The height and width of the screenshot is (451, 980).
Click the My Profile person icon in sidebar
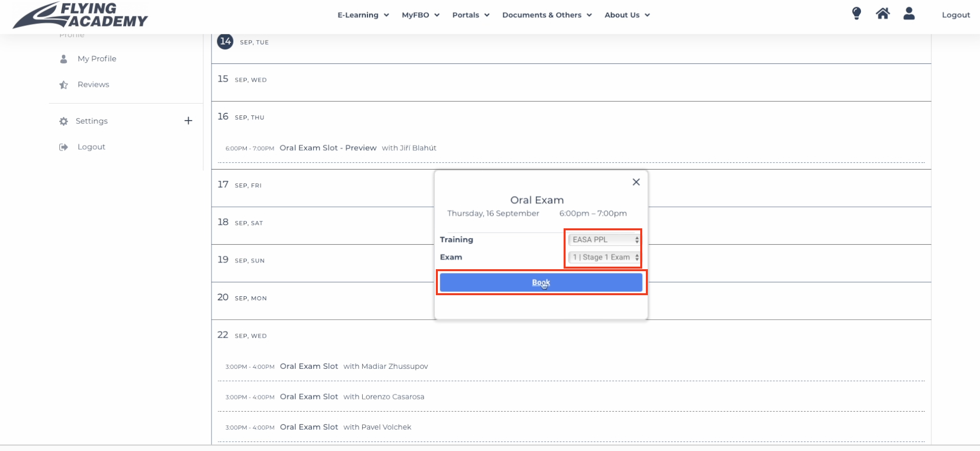(63, 59)
